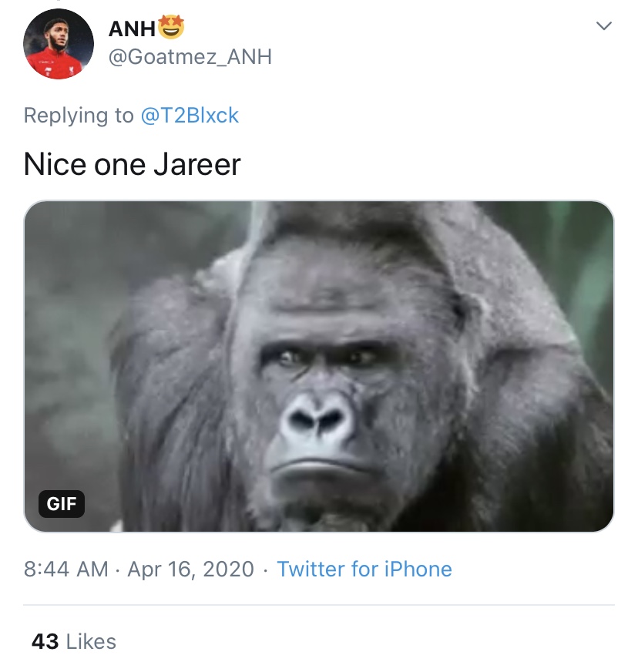Play the gorilla GIF
Screen dimensions: 638x672
(x=319, y=366)
